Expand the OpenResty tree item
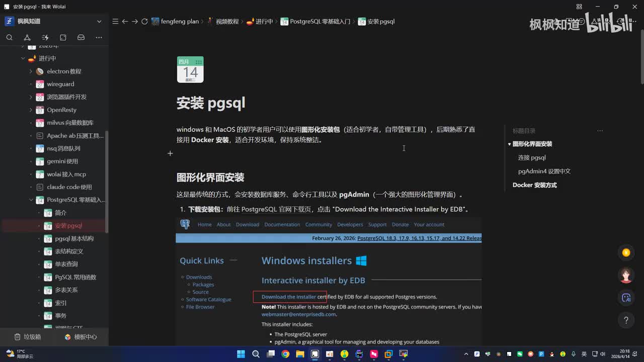This screenshot has width=644, height=362. [x=31, y=110]
